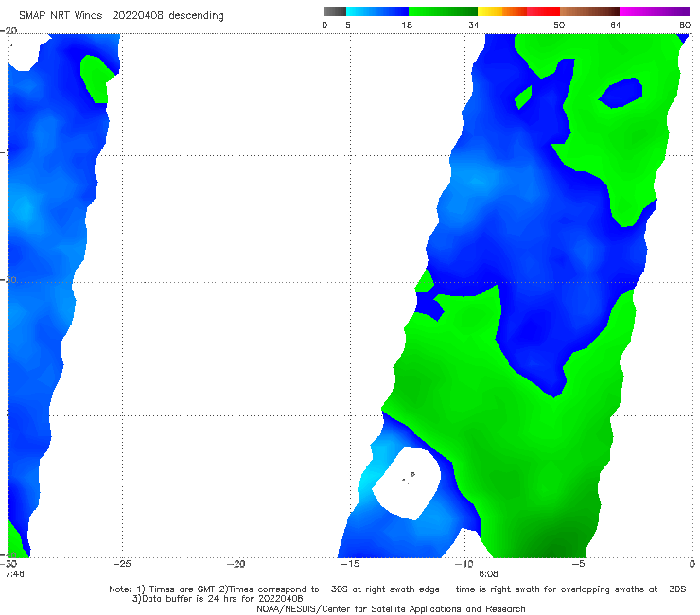Click the yellow-orange segment of the color bar

[x=502, y=11]
